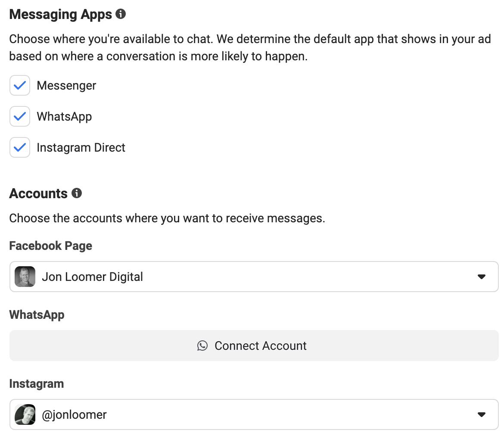
Task: Click the Messenger label text
Action: coord(66,86)
